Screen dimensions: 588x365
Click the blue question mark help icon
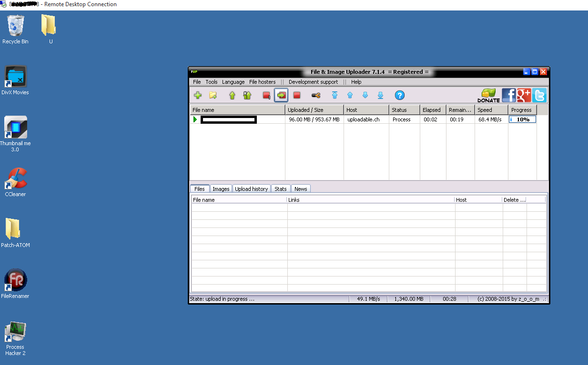pos(400,95)
